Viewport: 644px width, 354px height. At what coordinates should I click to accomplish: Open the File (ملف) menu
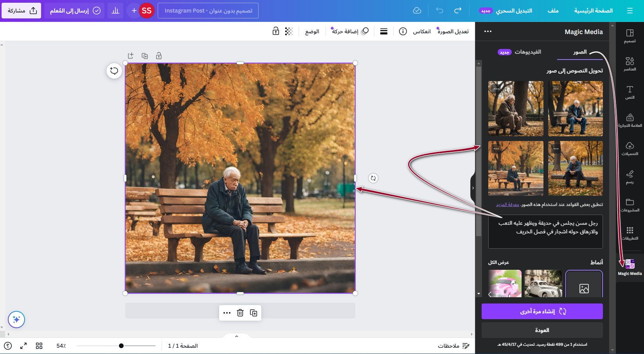click(x=553, y=11)
